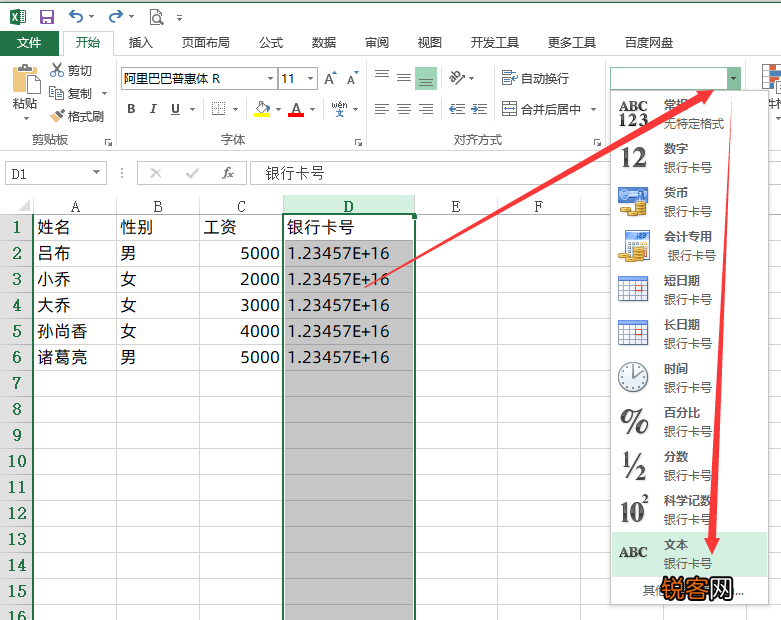Screen dimensions: 781x620
Task: Toggle Bold formatting
Action: coord(131,109)
